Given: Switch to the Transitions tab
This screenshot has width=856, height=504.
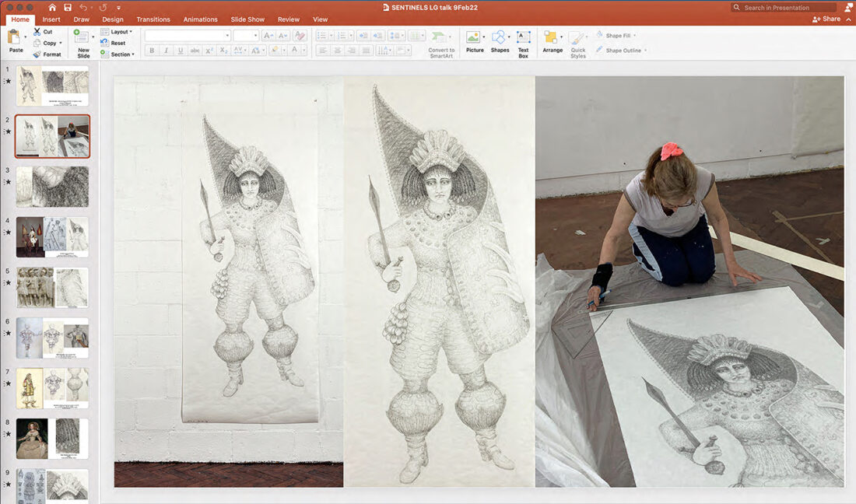Looking at the screenshot, I should coord(153,19).
